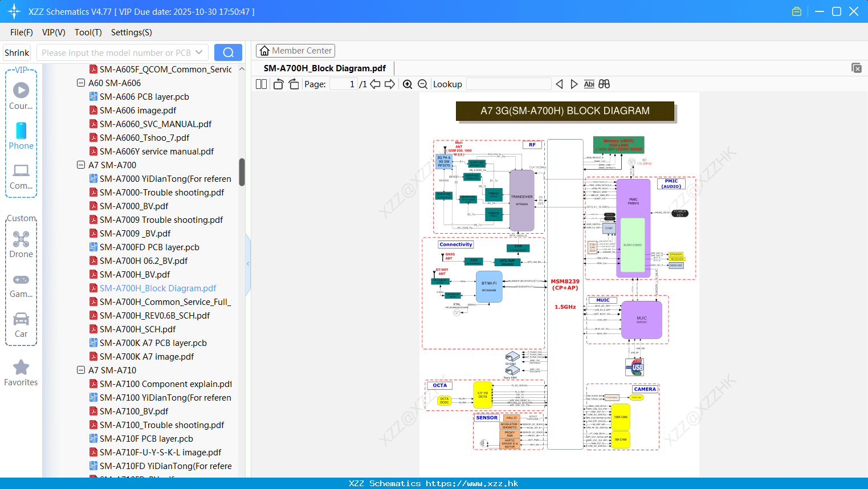Select SM-A700H_Block Diagram.pdf in tree
Screen dimensions: 868x489
pyautogui.click(x=158, y=288)
